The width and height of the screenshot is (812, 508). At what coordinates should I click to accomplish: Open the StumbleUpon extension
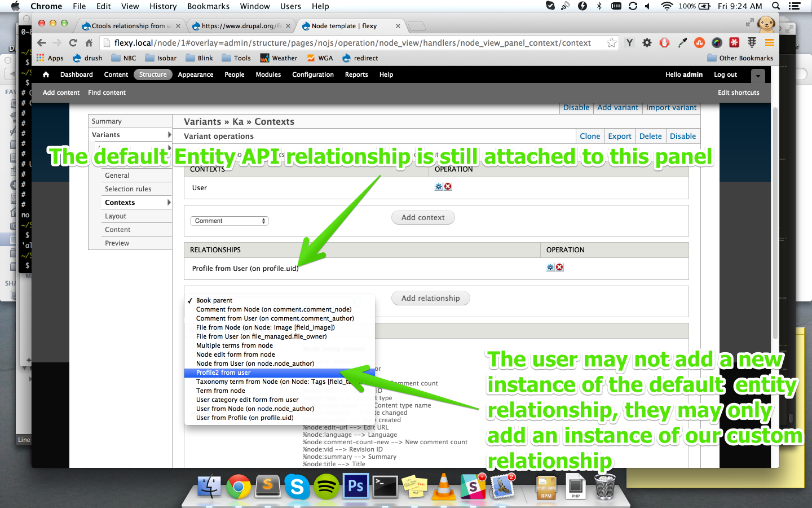pyautogui.click(x=700, y=43)
